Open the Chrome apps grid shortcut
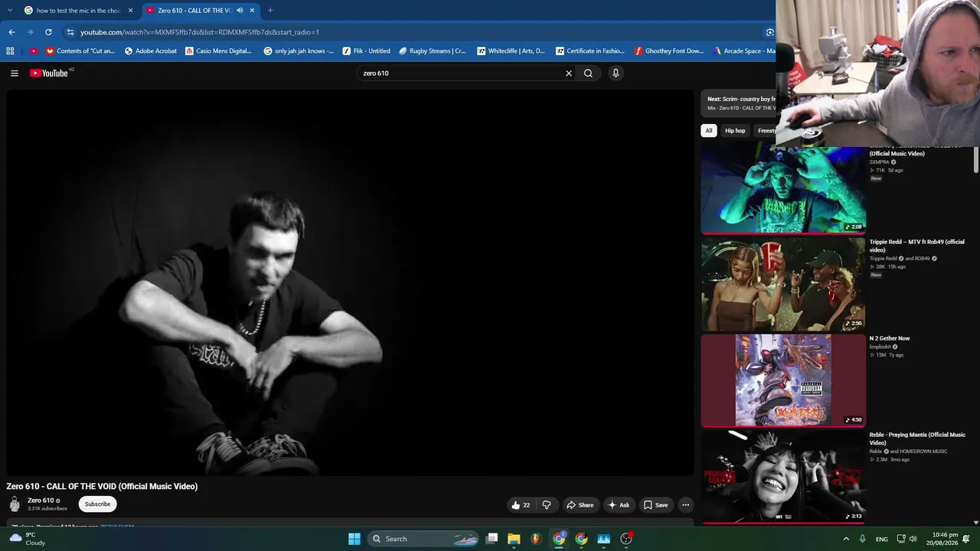Viewport: 980px width, 551px height. point(10,51)
